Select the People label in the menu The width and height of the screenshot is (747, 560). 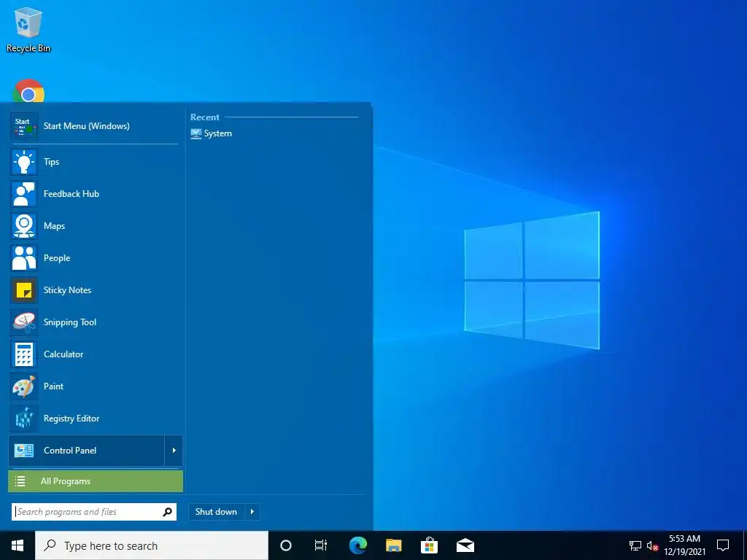coord(57,258)
